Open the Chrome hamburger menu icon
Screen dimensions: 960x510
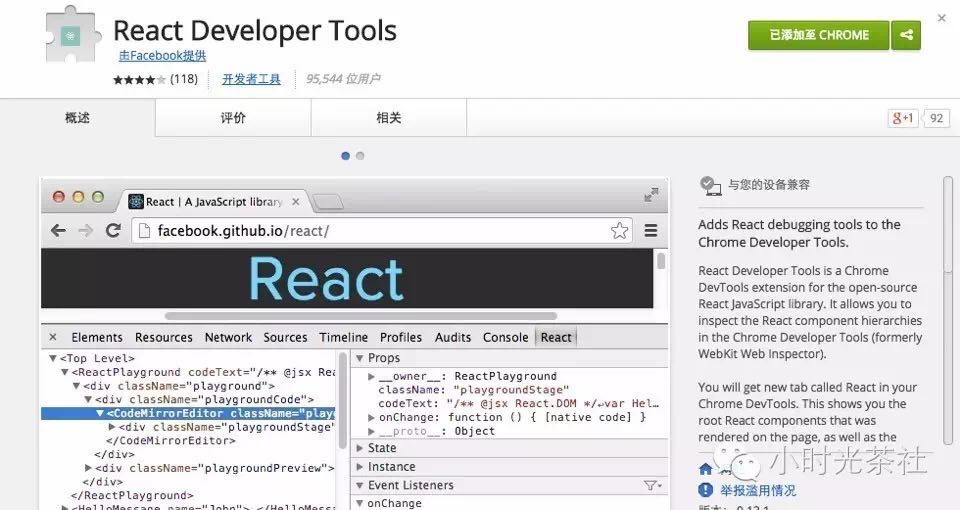[x=651, y=231]
